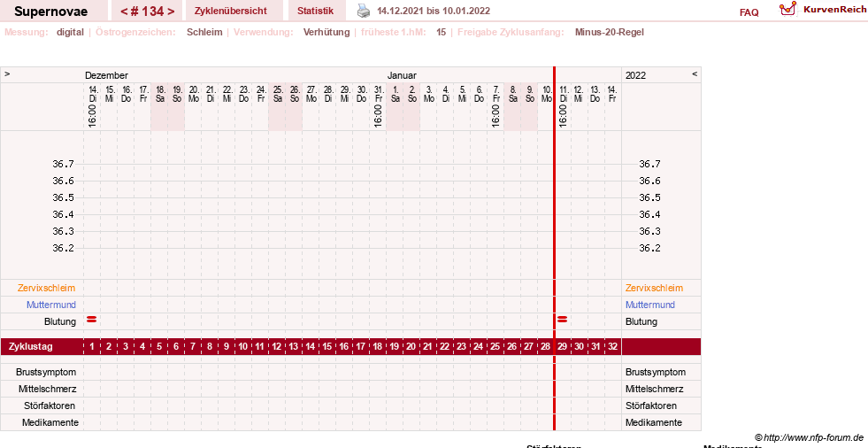The image size is (868, 448).
Task: Click the Östrogenzeichen value Schleim
Action: pyautogui.click(x=204, y=32)
